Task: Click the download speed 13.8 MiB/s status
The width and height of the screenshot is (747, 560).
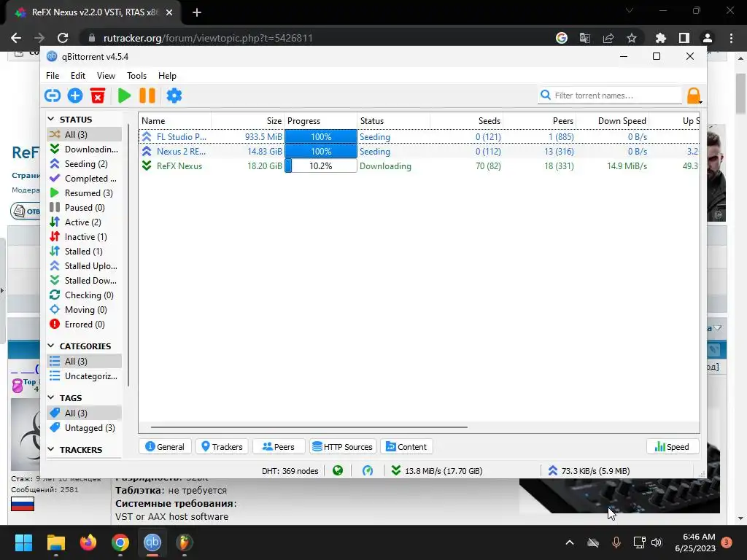Action: click(x=437, y=471)
